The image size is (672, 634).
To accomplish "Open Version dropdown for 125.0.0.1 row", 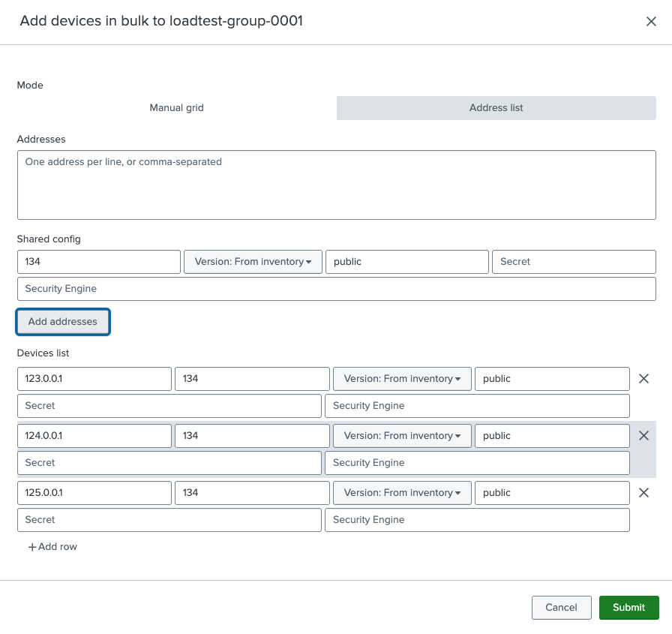I will click(x=402, y=492).
